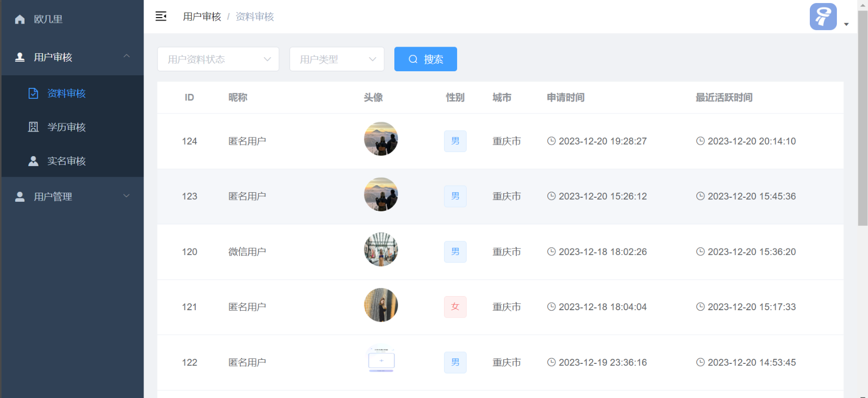Select 资料审核 in sidebar
The image size is (868, 398).
(73, 93)
